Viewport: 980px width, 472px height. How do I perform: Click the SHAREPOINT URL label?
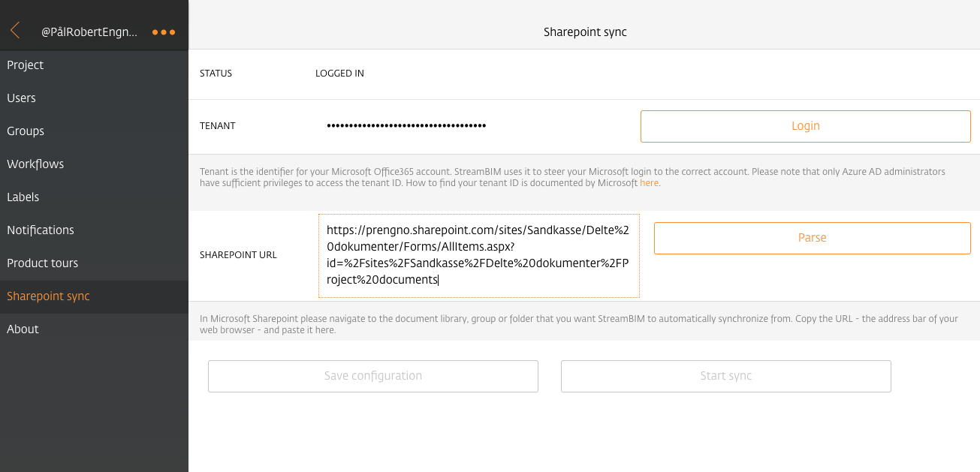[x=238, y=255]
